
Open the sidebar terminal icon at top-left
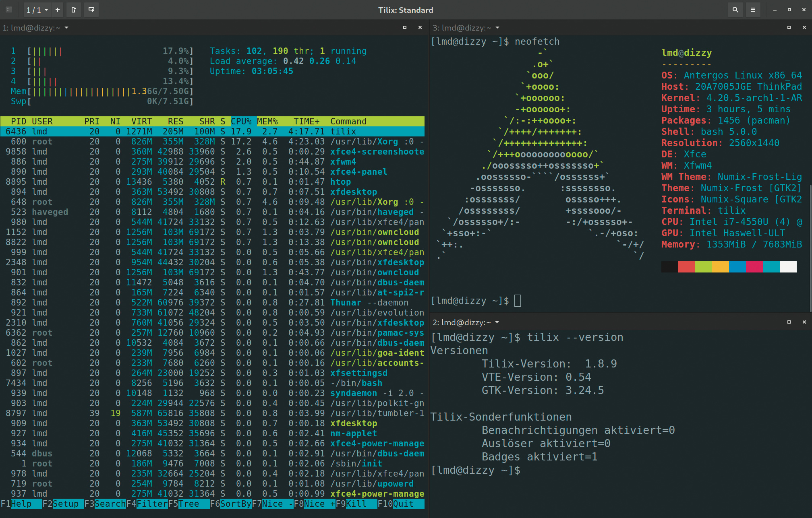[x=9, y=10]
